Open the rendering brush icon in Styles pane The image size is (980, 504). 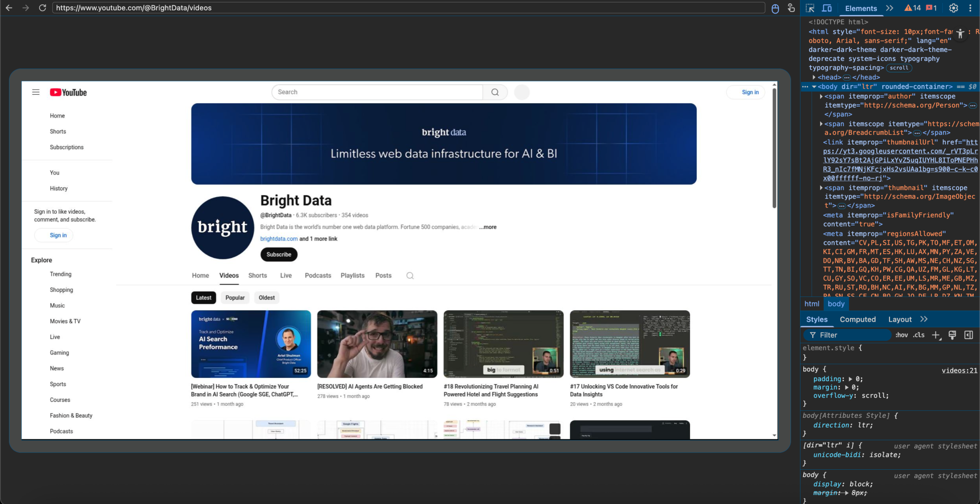pyautogui.click(x=952, y=335)
